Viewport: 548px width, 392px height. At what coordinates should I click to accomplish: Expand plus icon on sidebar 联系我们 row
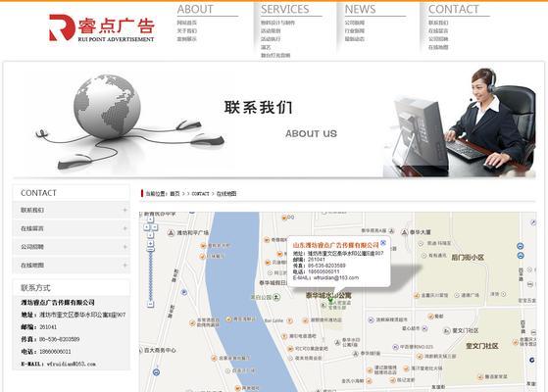coord(125,210)
